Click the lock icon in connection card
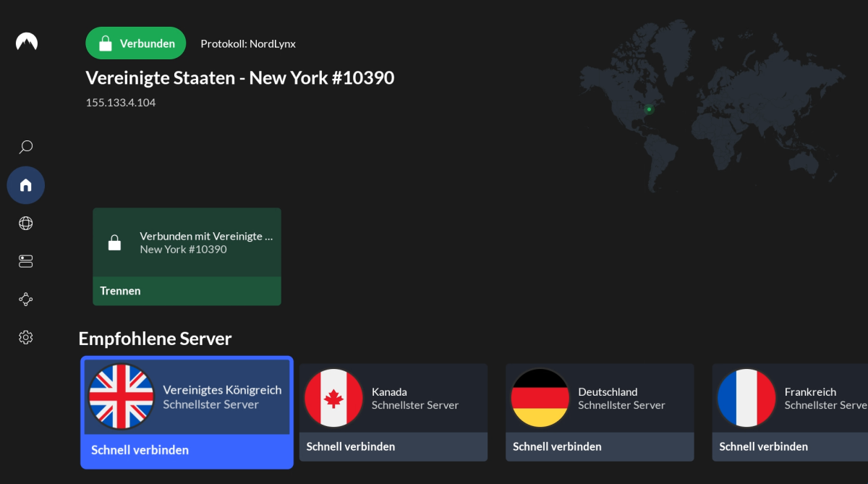The height and width of the screenshot is (484, 868). (x=114, y=242)
